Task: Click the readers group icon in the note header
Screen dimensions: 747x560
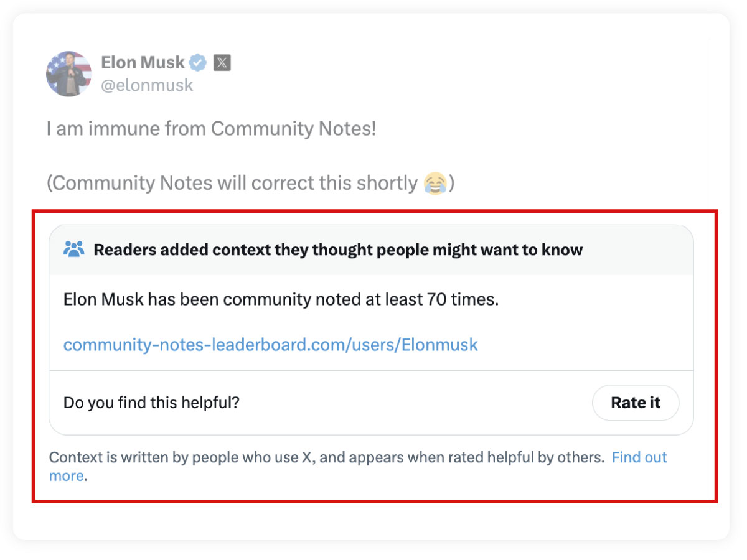Action: (73, 248)
